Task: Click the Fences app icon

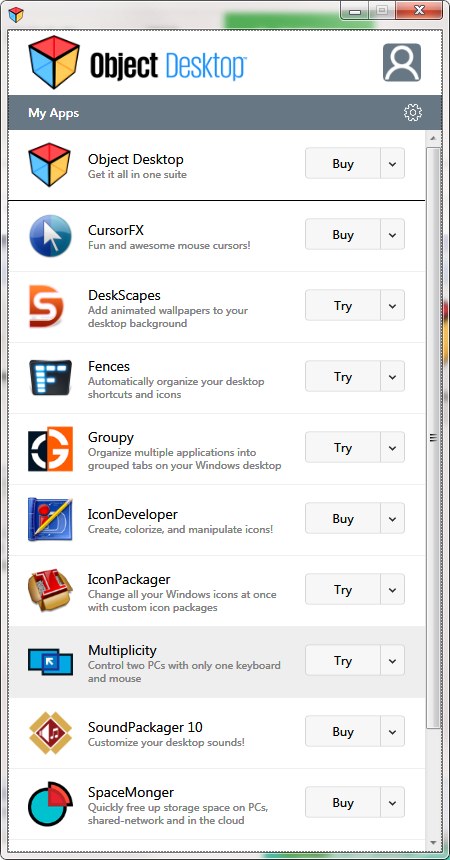Action: tap(50, 378)
